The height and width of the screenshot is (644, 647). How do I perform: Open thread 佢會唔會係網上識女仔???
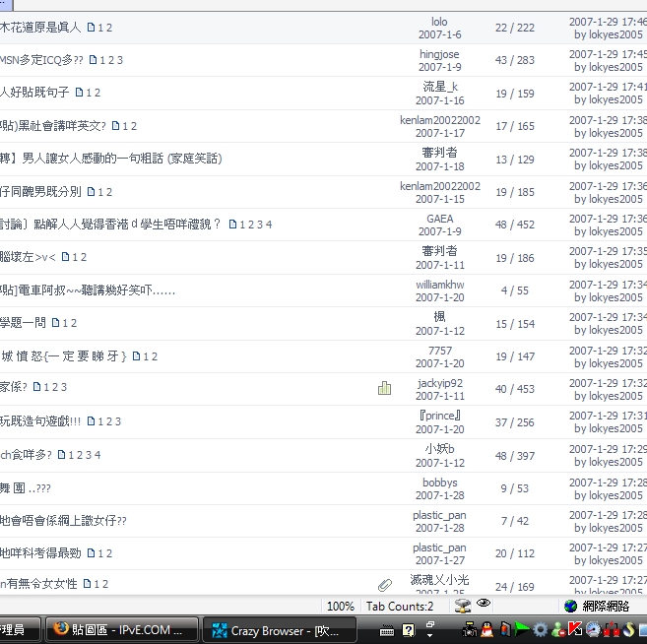pyautogui.click(x=63, y=521)
